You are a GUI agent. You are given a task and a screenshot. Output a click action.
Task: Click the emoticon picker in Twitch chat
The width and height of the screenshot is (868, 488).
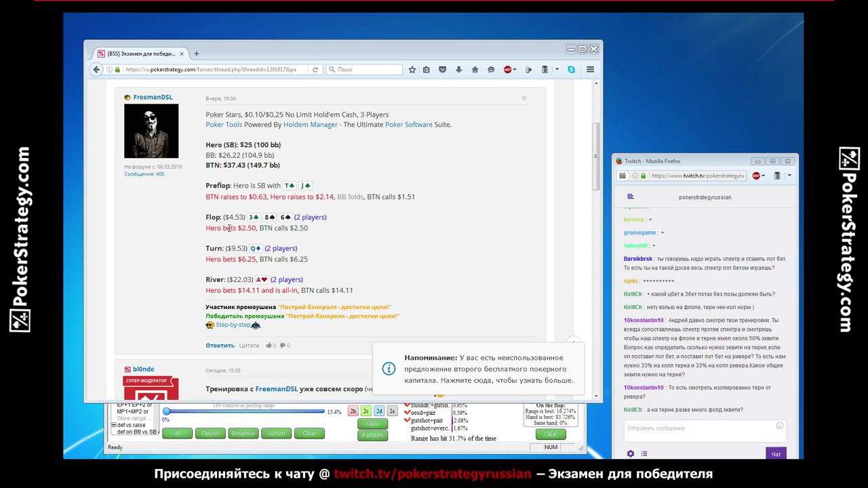click(779, 426)
